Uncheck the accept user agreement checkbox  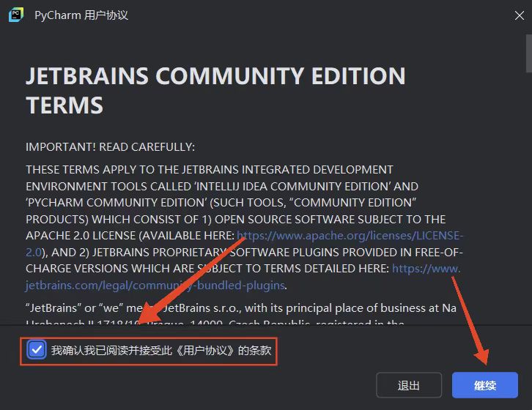coord(37,350)
